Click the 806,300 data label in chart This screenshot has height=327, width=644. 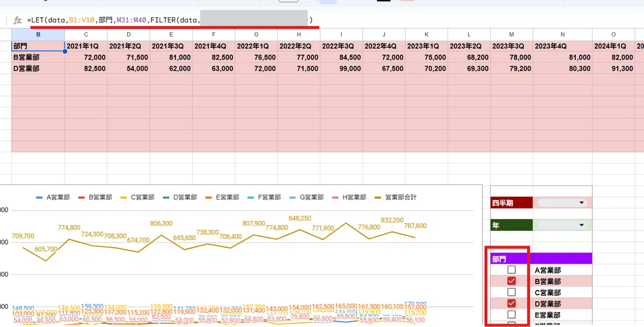pyautogui.click(x=161, y=223)
